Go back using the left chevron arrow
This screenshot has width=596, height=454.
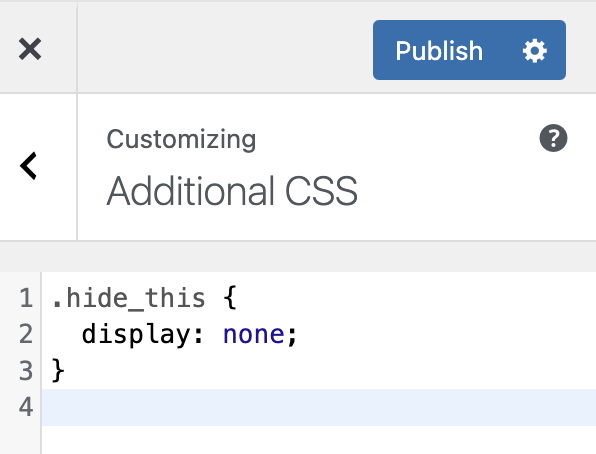[29, 166]
